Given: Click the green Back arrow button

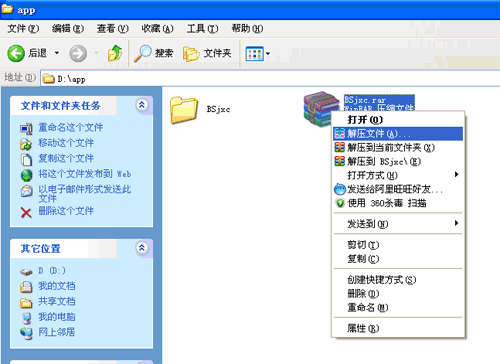Looking at the screenshot, I should (x=16, y=53).
